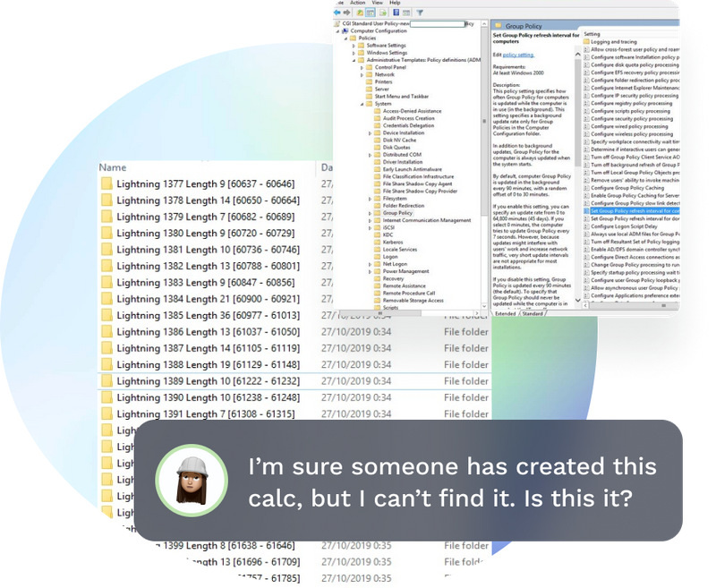Click the Show/Hide Action Pane toolbar icon
This screenshot has width=716, height=588.
point(405,12)
